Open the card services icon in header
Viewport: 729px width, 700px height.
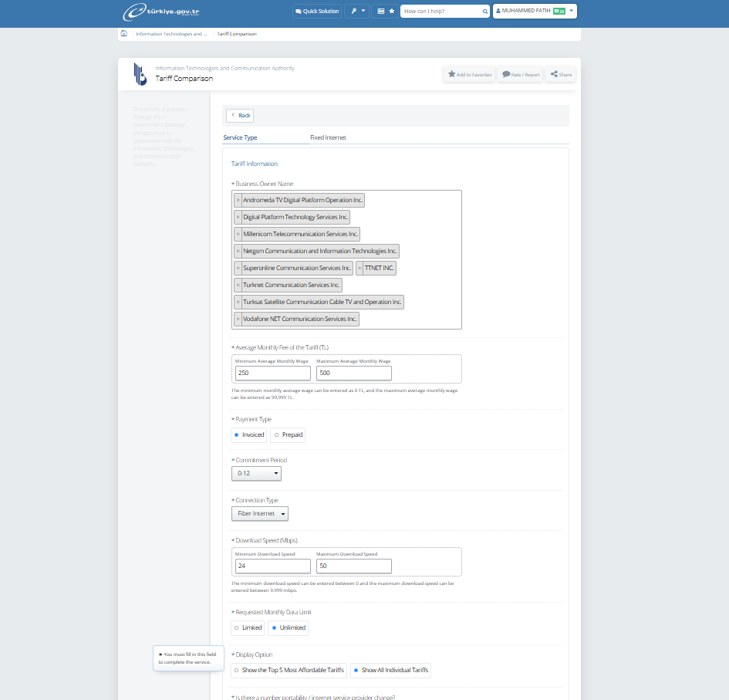tap(381, 11)
